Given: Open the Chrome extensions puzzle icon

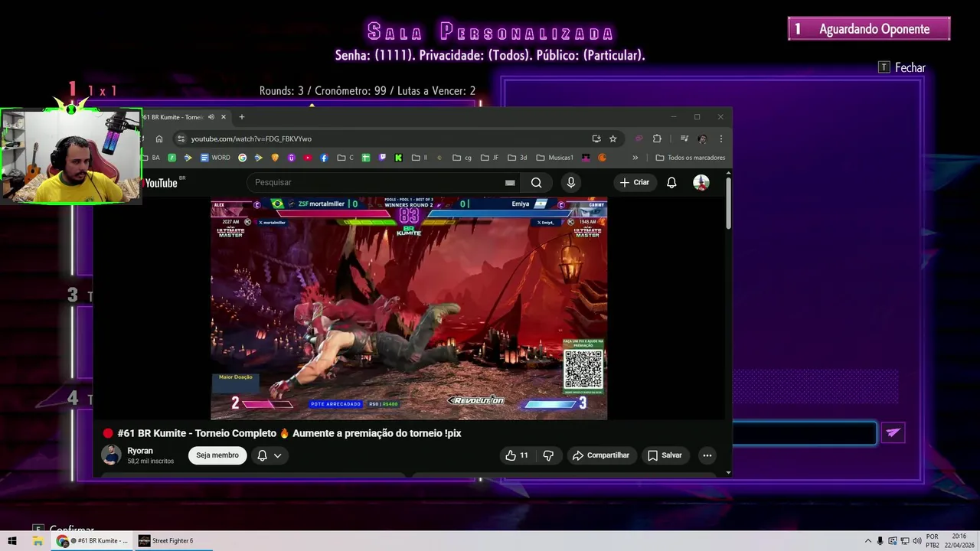Looking at the screenshot, I should (x=657, y=139).
